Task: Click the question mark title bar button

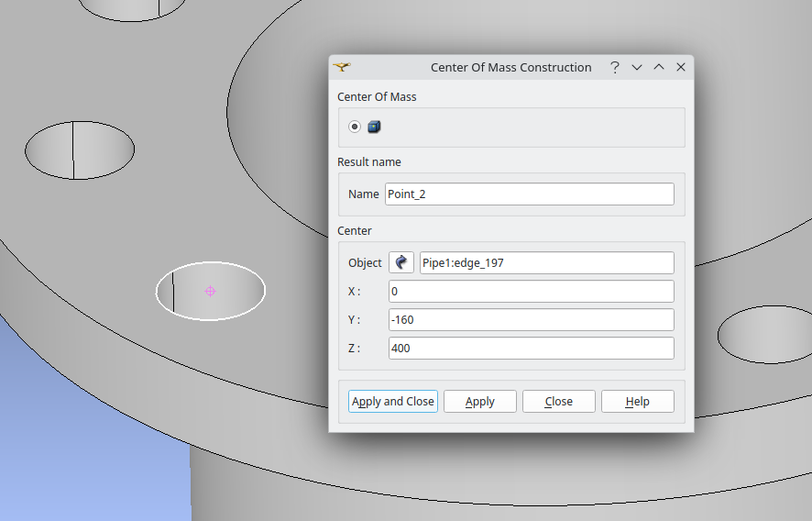Action: tap(615, 67)
